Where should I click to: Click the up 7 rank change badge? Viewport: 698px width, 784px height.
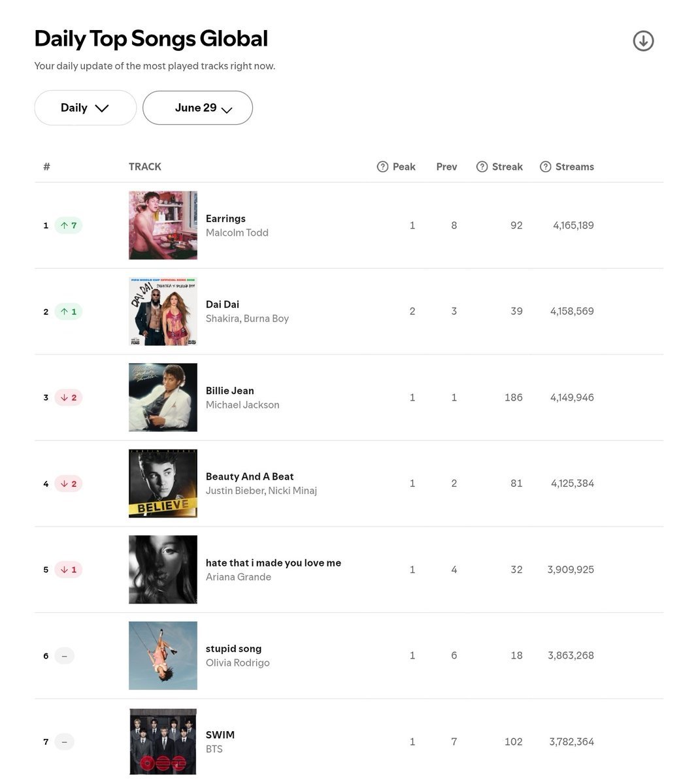coord(68,225)
